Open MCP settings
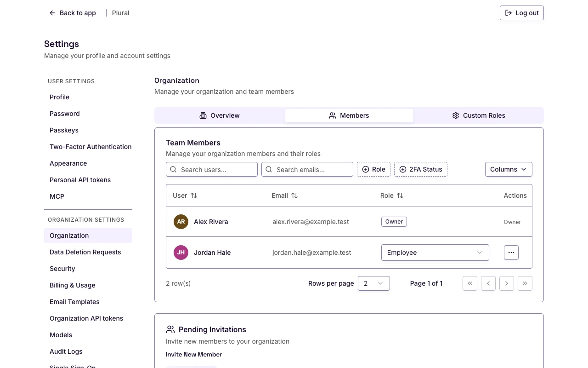 click(x=88, y=196)
